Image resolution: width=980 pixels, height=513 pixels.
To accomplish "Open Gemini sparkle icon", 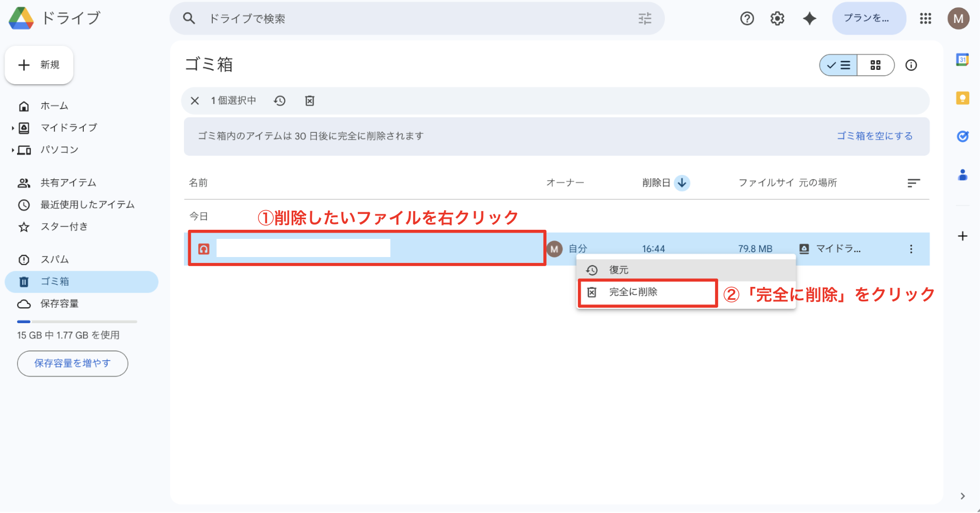I will pos(809,19).
